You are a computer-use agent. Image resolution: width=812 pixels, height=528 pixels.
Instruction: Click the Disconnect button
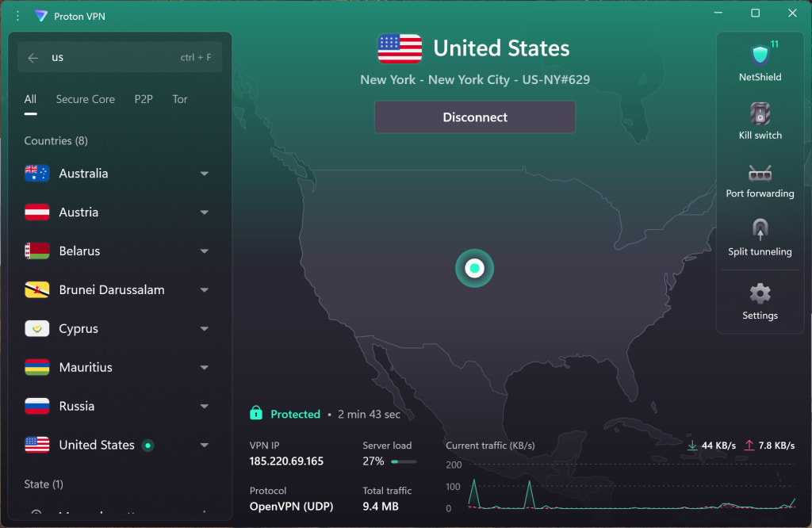[x=475, y=117]
